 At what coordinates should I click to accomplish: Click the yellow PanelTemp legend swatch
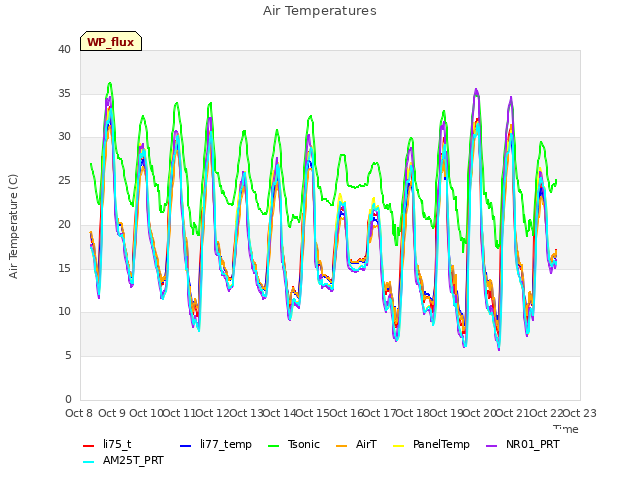pyautogui.click(x=399, y=445)
